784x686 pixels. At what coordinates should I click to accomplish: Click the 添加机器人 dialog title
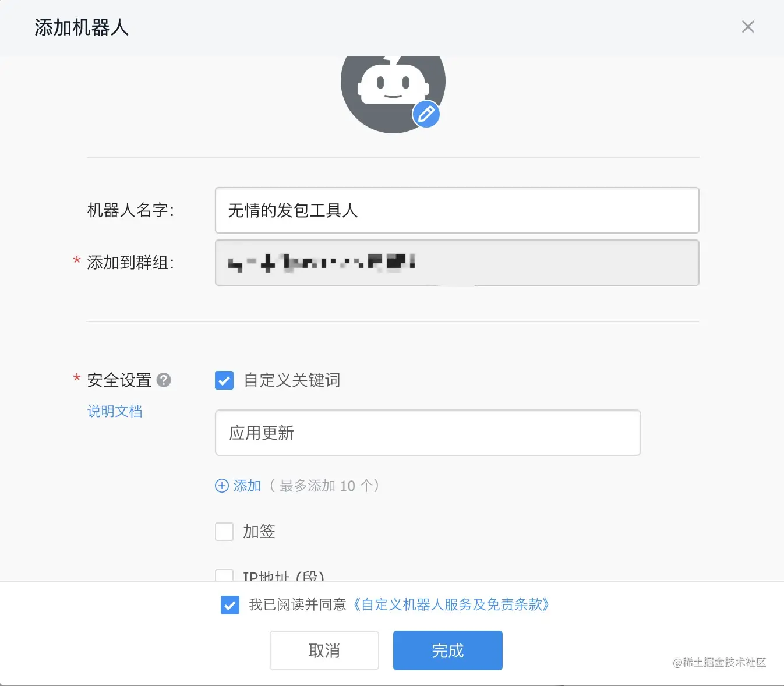81,27
